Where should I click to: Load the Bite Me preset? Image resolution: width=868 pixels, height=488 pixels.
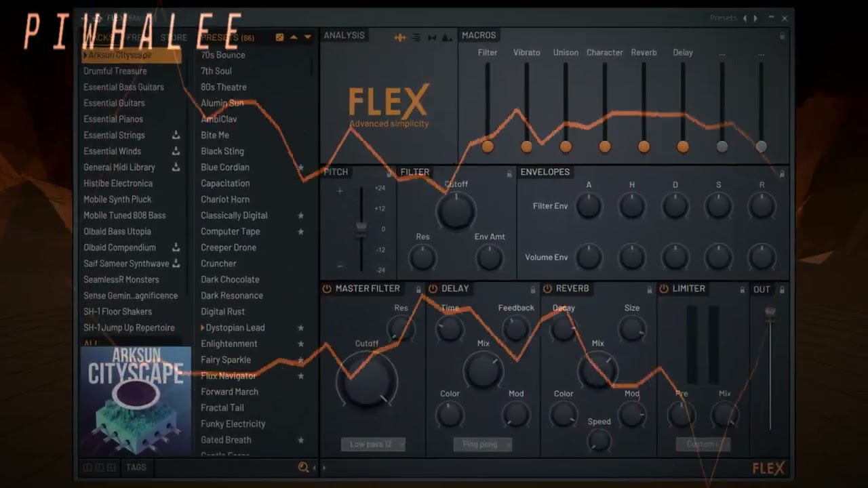pos(215,135)
